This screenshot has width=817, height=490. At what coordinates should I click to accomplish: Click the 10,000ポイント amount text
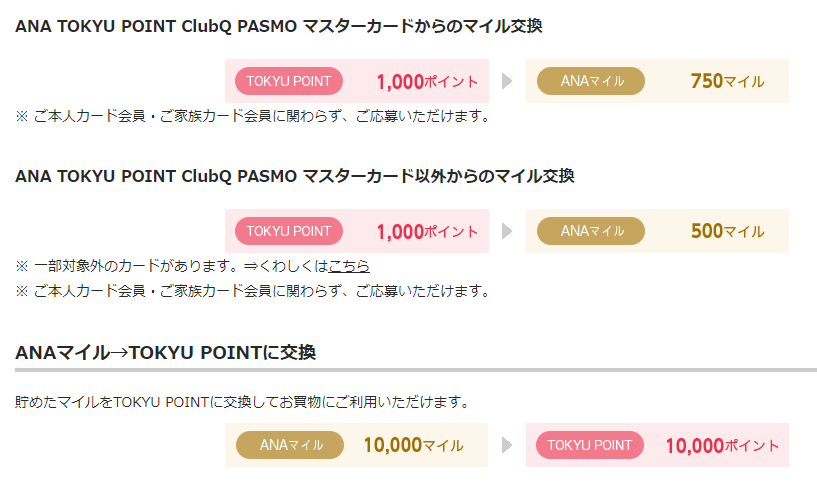point(723,446)
